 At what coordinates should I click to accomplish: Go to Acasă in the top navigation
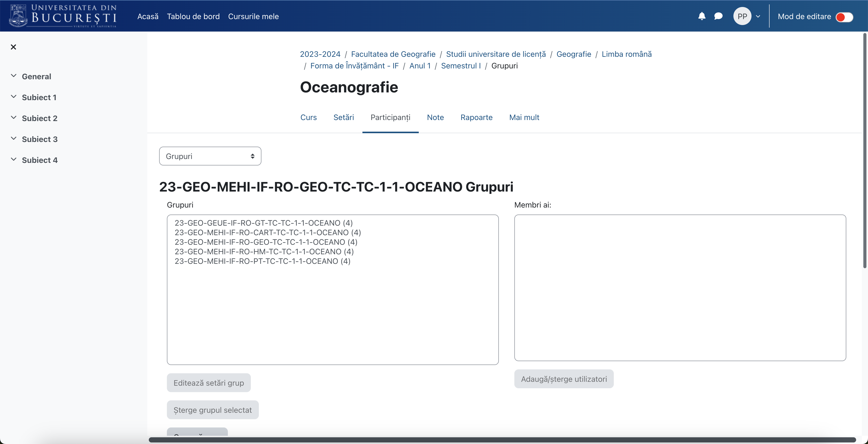[x=148, y=16]
